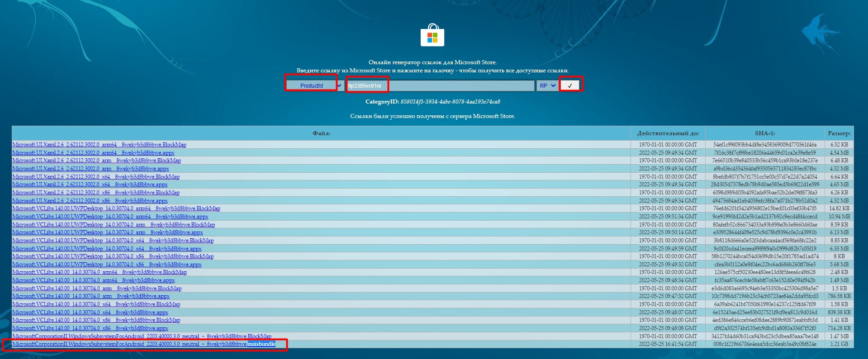Viewport: 868px width, 359px height.
Task: Select the CategoryID value text
Action: point(450,102)
